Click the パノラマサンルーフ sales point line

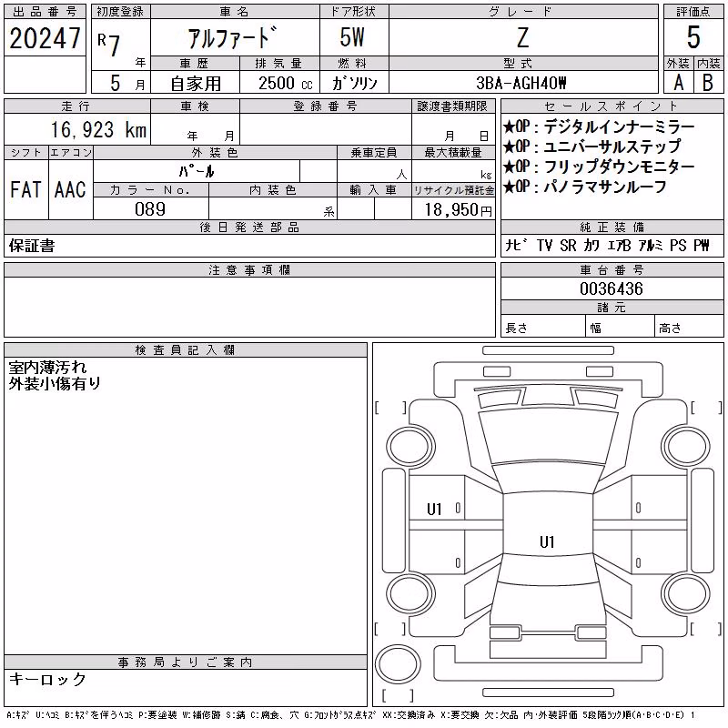[585, 187]
